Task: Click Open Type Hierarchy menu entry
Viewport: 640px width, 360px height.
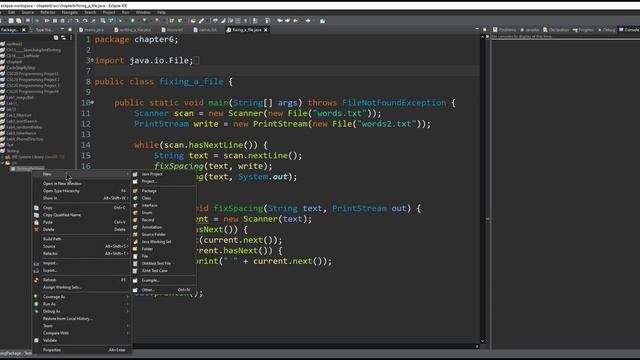Action: (x=81, y=191)
